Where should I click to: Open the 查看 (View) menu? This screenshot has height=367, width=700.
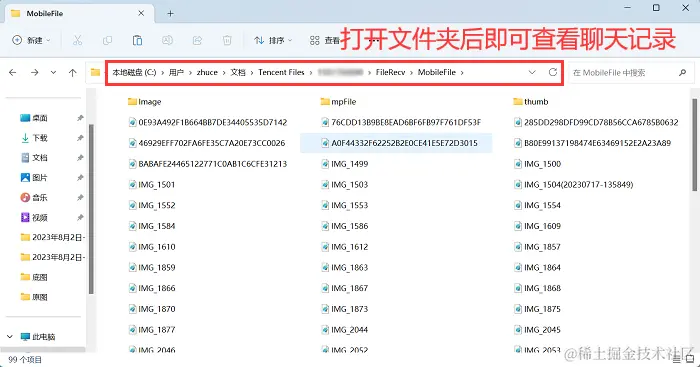click(x=325, y=41)
